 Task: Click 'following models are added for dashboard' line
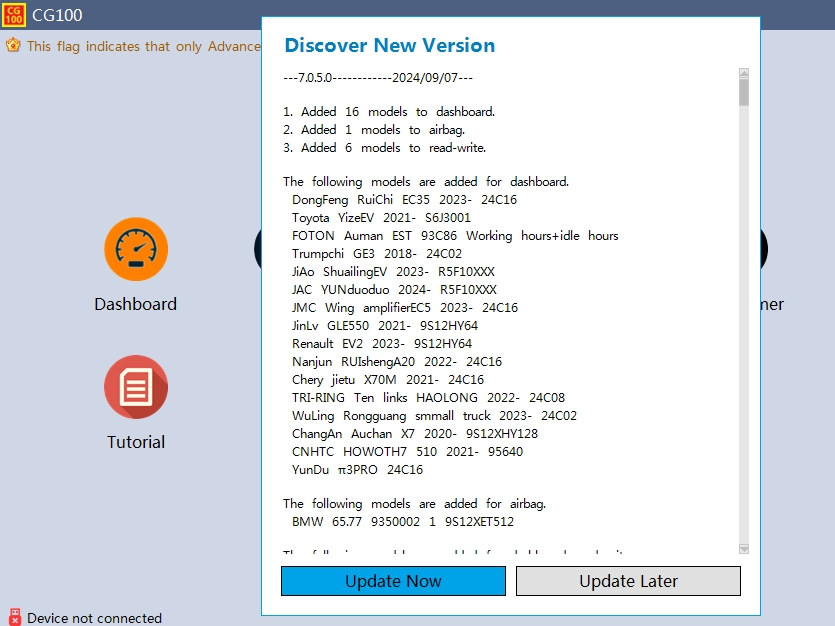click(426, 182)
